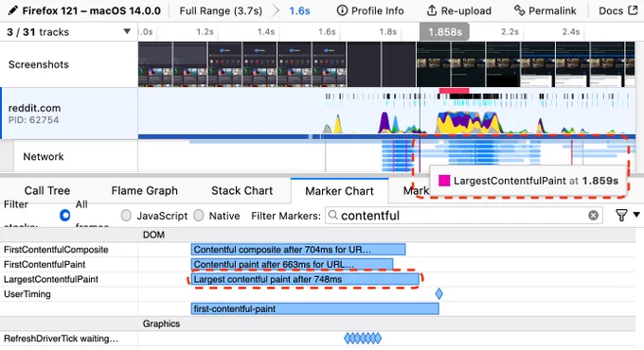
Task: Click the last full screenshot thumbnail in track
Action: pos(607,64)
